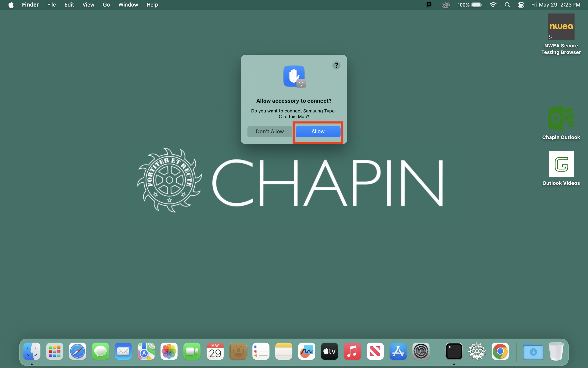Select NWEA Secure Testing Browser desktop icon
The width and height of the screenshot is (588, 368).
pyautogui.click(x=561, y=34)
